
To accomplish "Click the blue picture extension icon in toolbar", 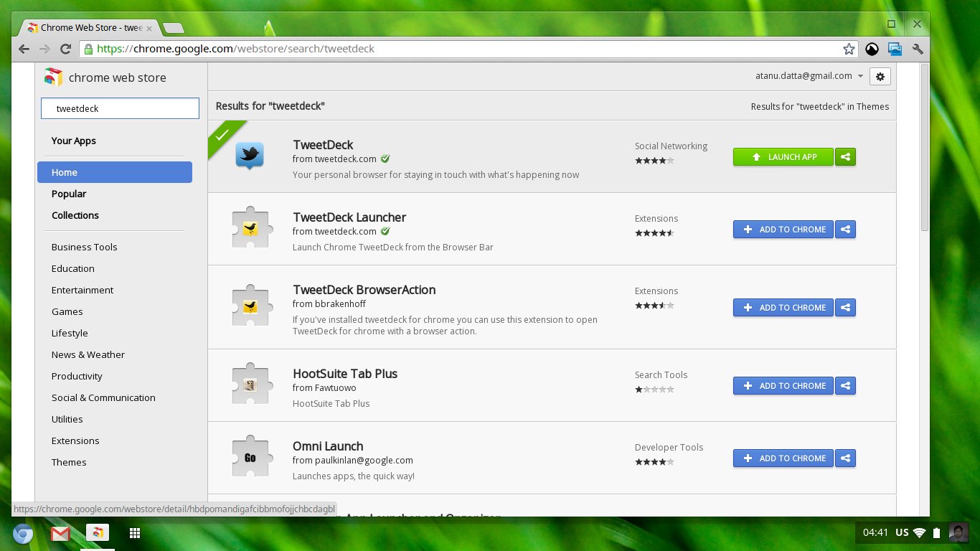I will (x=895, y=49).
